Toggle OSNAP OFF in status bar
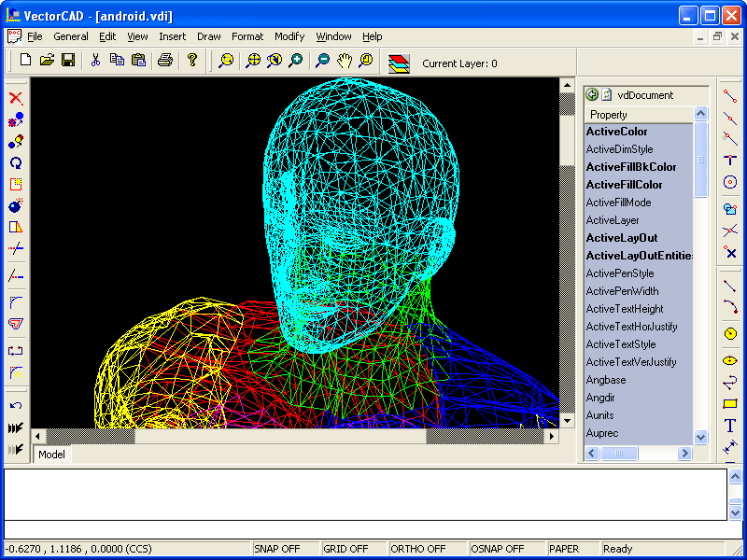The height and width of the screenshot is (560, 747). 506,549
